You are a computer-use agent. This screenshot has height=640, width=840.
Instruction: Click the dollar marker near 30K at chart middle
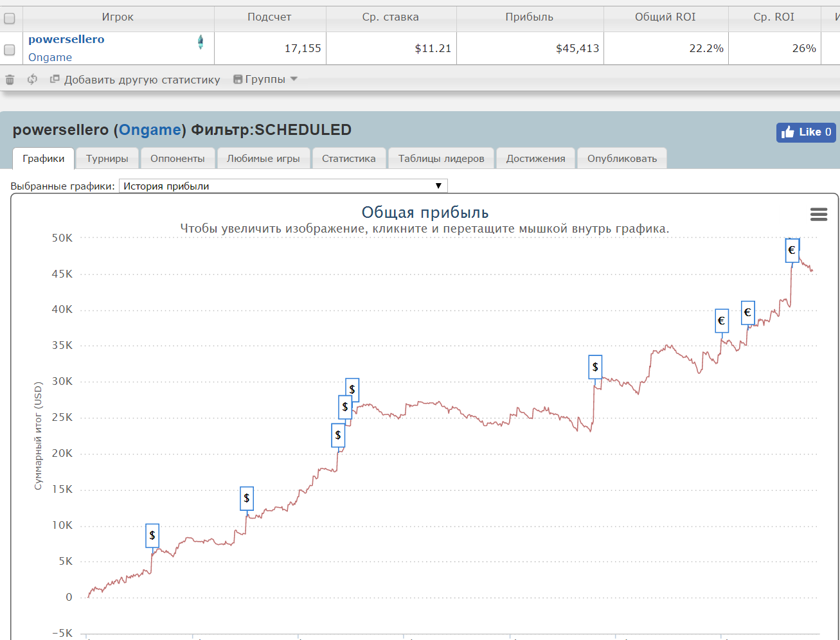point(595,367)
